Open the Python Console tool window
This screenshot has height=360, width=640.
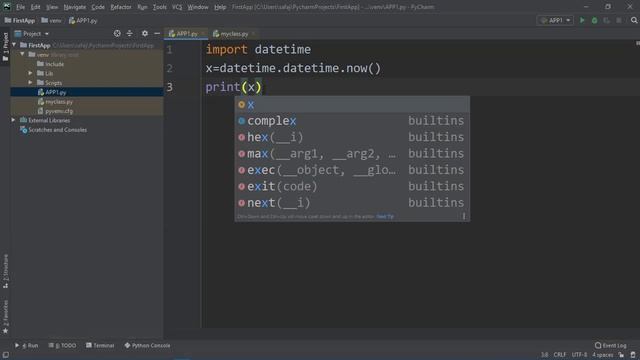(x=147, y=345)
